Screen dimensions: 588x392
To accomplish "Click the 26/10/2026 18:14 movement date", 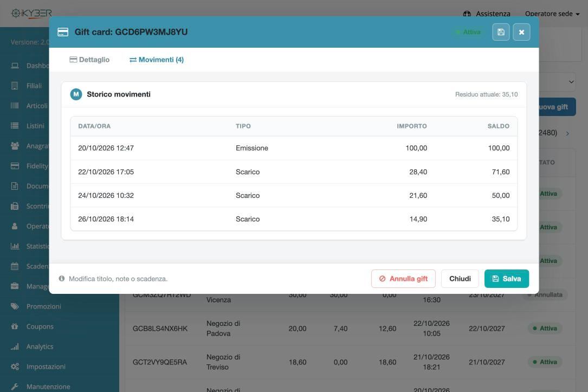I will tap(106, 219).
